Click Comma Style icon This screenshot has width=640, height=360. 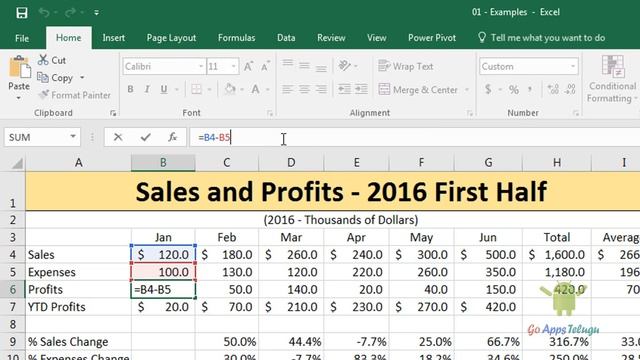(x=530, y=89)
